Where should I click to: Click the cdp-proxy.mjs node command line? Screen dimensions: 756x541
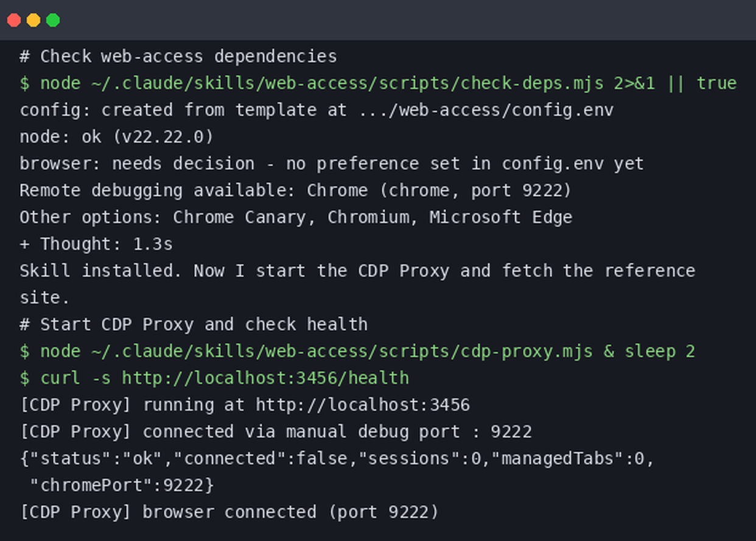tap(357, 352)
